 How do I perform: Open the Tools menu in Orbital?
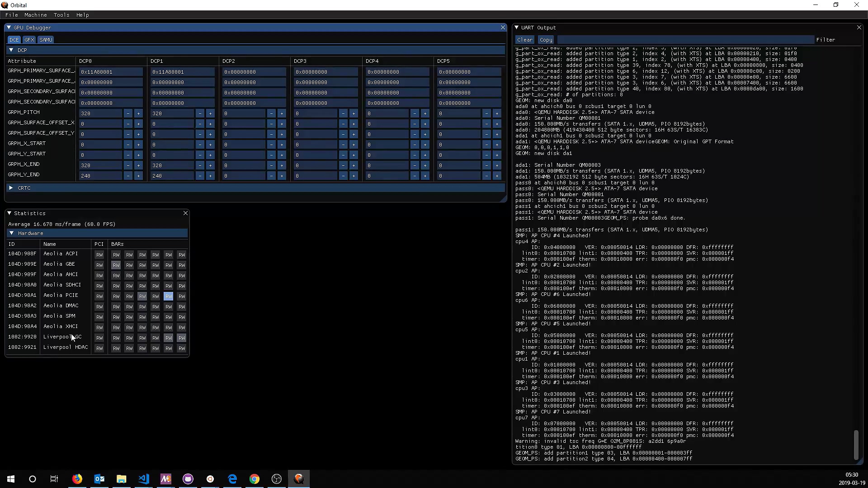[61, 15]
